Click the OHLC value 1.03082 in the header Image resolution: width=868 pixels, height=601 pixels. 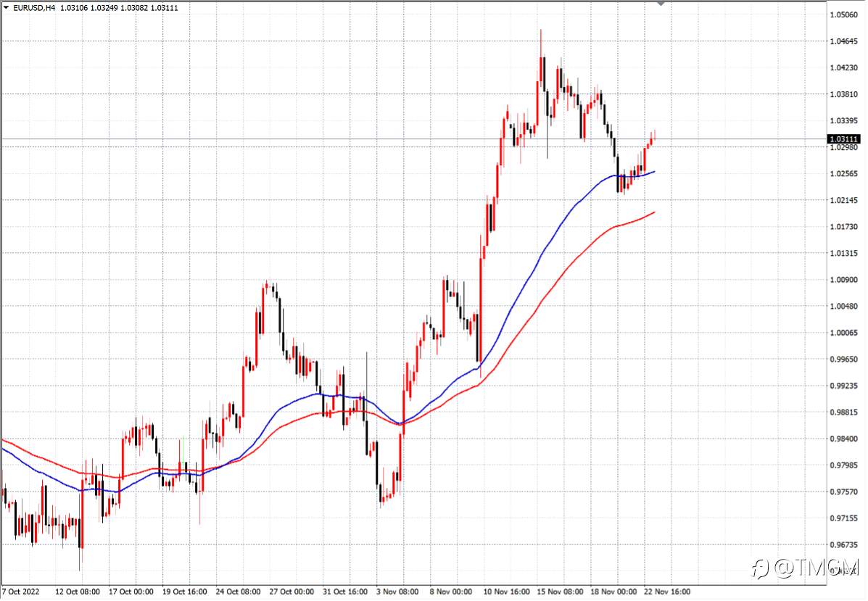coord(135,8)
